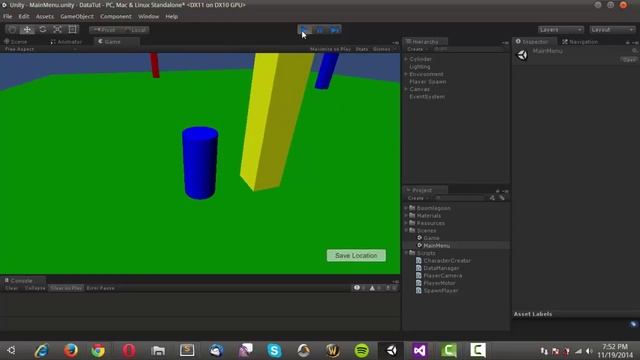Click the Unity scene asset icon in Inspector
The image size is (640, 360).
522,55
